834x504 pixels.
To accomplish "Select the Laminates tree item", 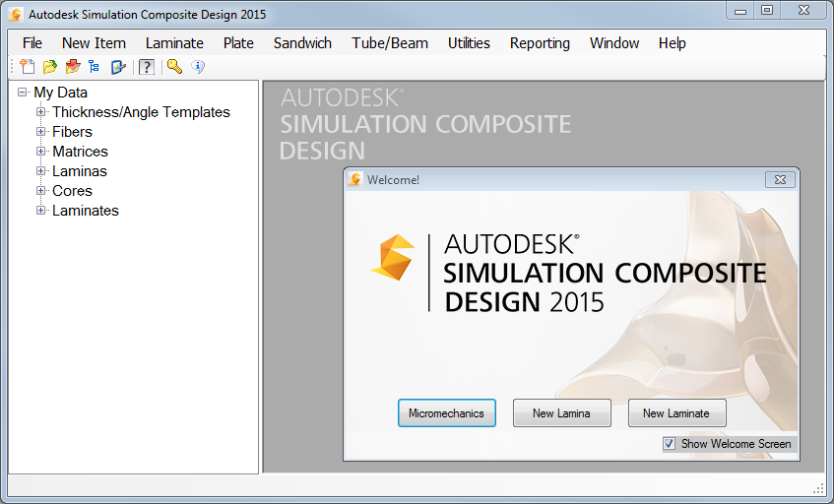I will (x=85, y=211).
